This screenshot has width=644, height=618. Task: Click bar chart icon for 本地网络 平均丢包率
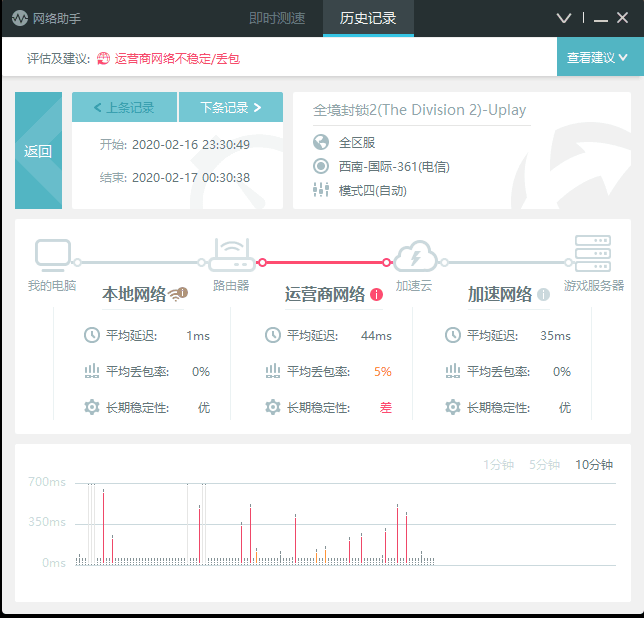(x=92, y=371)
